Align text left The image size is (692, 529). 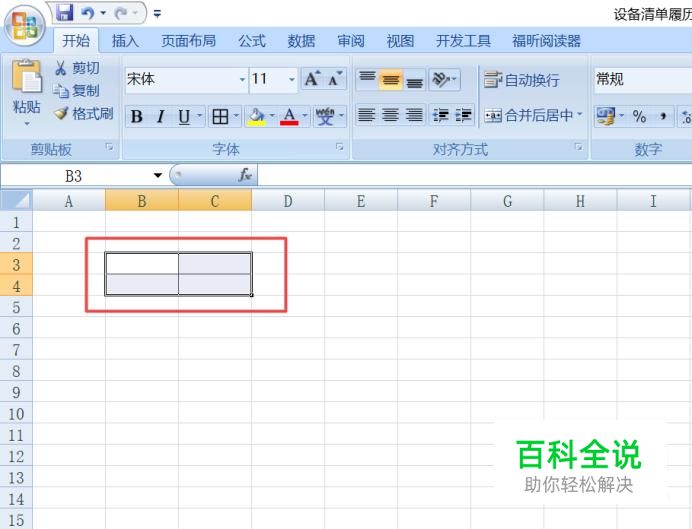pos(367,116)
